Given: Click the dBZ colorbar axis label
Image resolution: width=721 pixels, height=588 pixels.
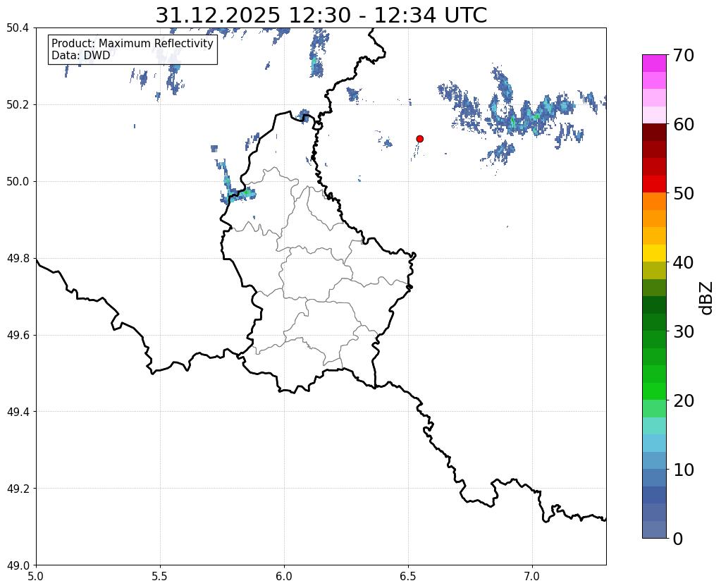Looking at the screenshot, I should 707,298.
